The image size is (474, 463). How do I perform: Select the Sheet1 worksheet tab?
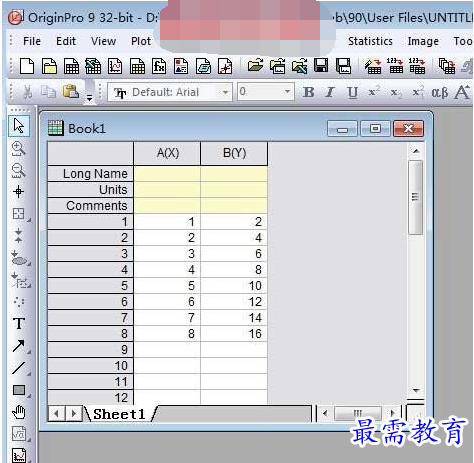pyautogui.click(x=119, y=414)
